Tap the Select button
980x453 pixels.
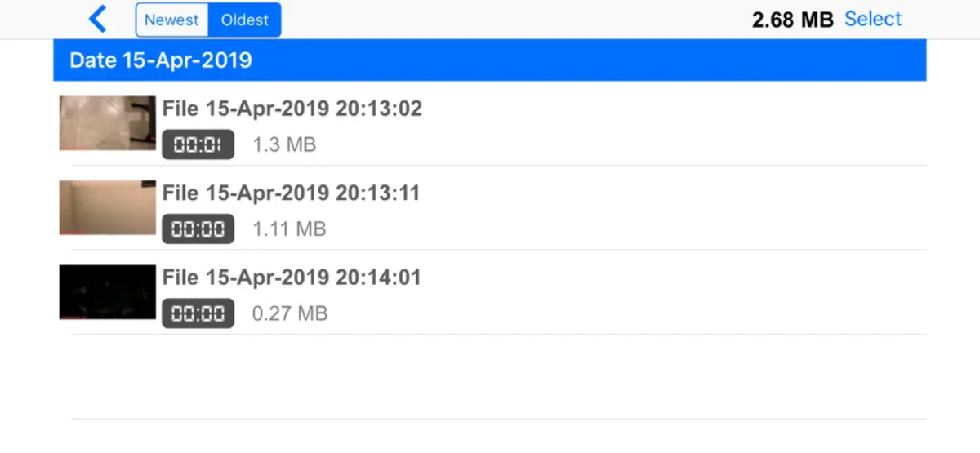tap(872, 19)
